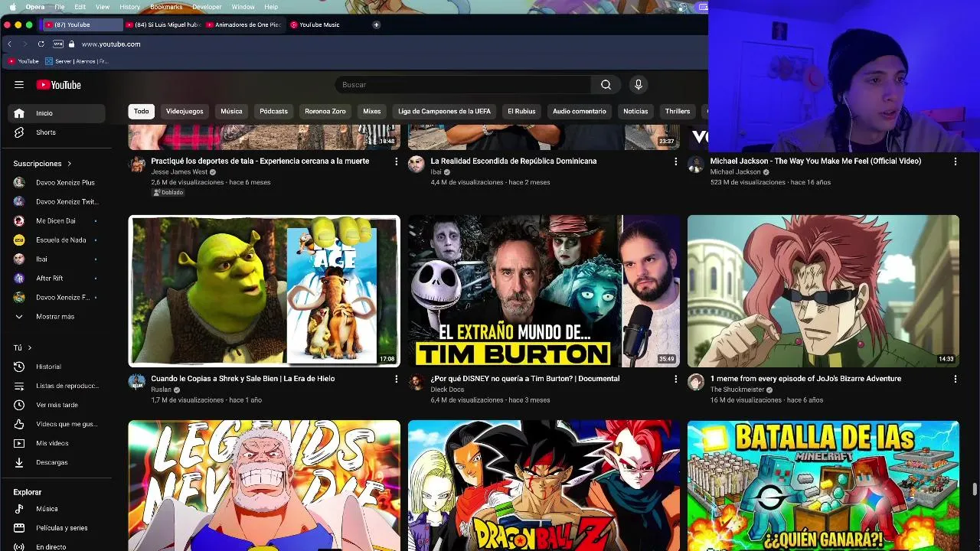The width and height of the screenshot is (980, 551).
Task: Open Música under Explorar
Action: click(x=57, y=509)
